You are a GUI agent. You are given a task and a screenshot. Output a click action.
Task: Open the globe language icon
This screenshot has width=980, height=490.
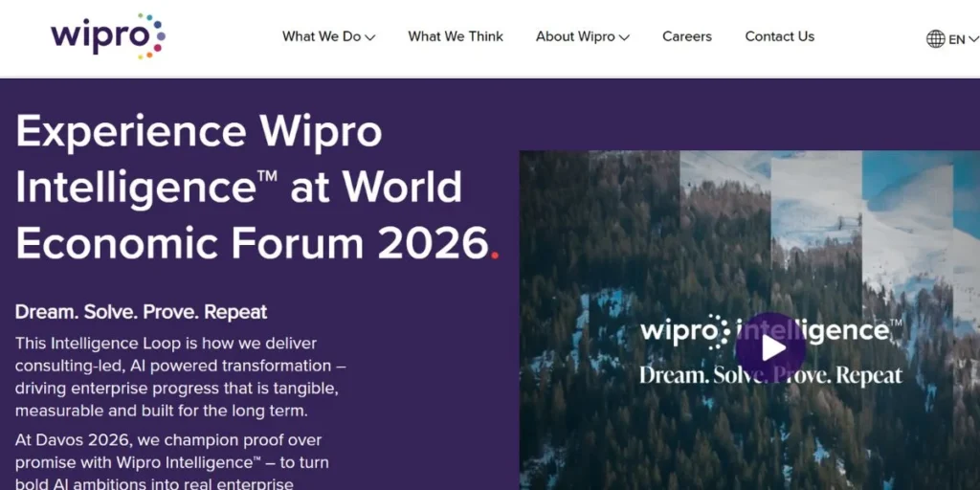click(936, 38)
